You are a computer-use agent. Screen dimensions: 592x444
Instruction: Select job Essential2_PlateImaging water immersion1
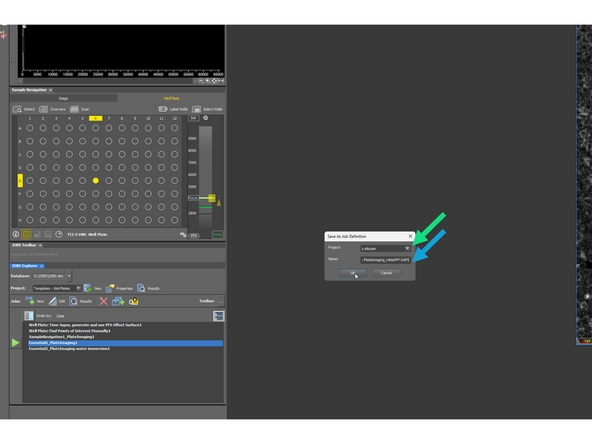[x=69, y=349]
